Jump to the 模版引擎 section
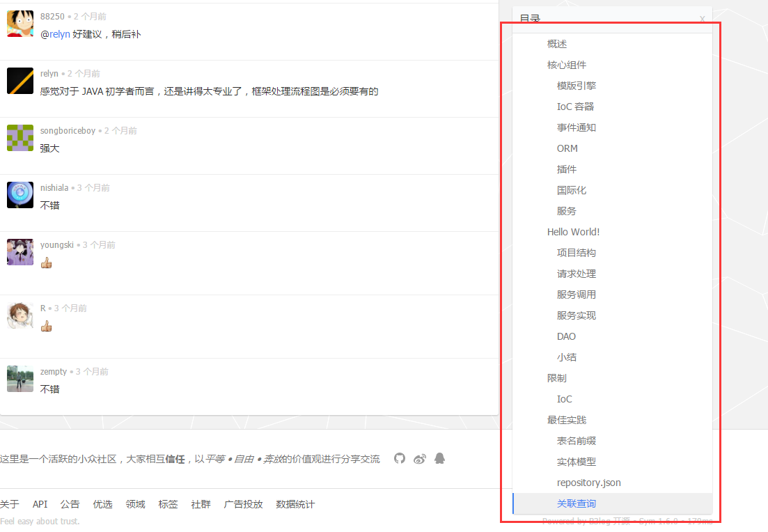Viewport: 768px width, 532px height. pos(577,86)
